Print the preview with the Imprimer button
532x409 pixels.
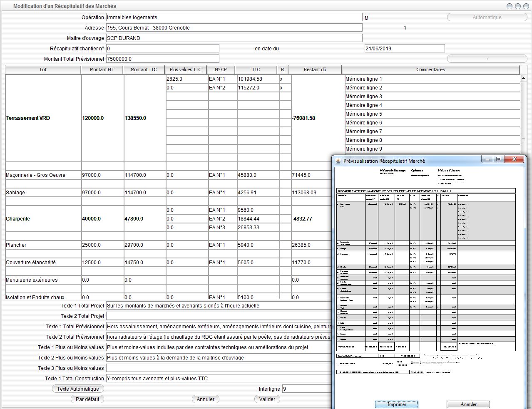click(397, 404)
